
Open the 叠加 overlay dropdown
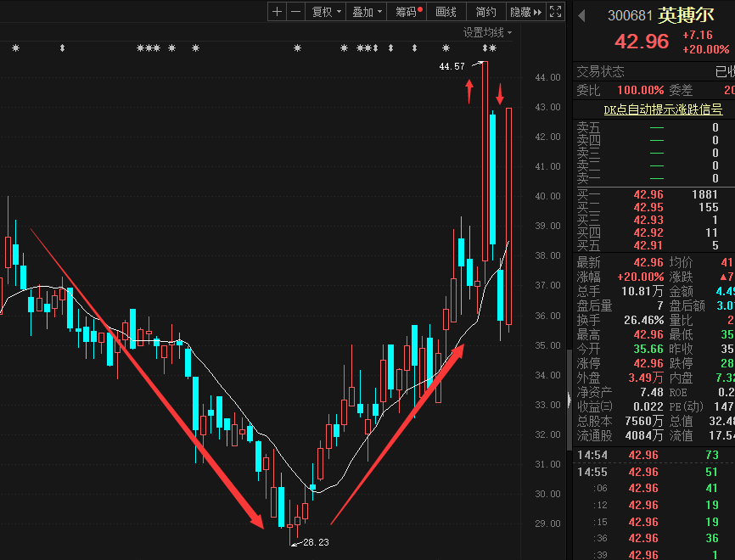(367, 12)
